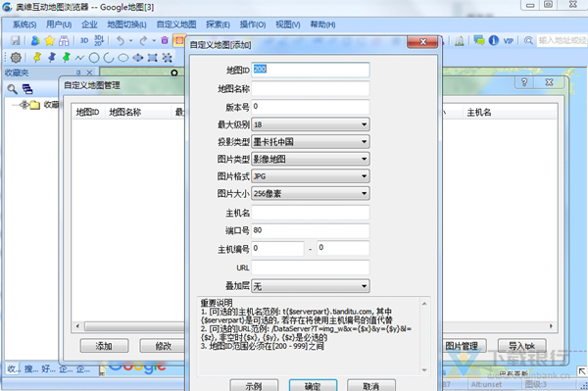Screen dimensions: 588x391
Task: Open the 帮助(H) menu
Action: tap(322, 24)
